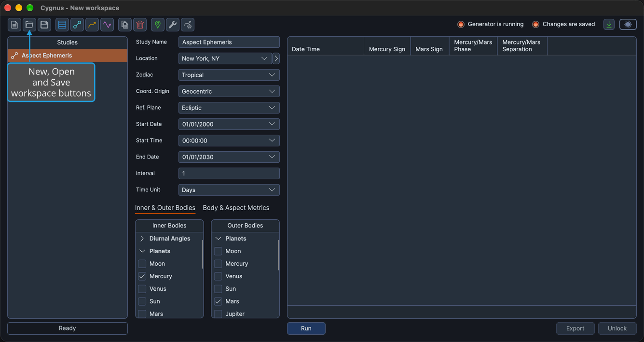The image size is (644, 342).
Task: Click the Date Time column header
Action: pyautogui.click(x=326, y=46)
